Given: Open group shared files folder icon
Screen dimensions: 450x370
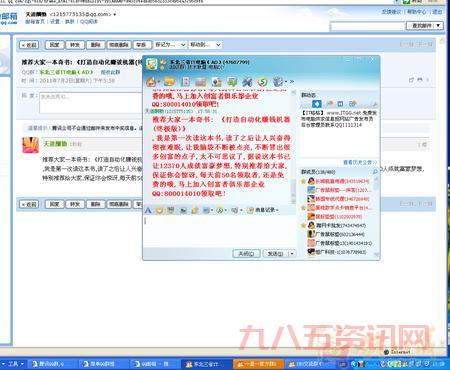Looking at the screenshot, I should (169, 81).
